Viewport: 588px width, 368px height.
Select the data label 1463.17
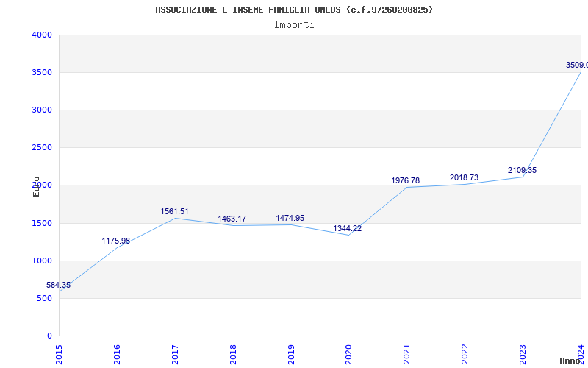(x=232, y=219)
